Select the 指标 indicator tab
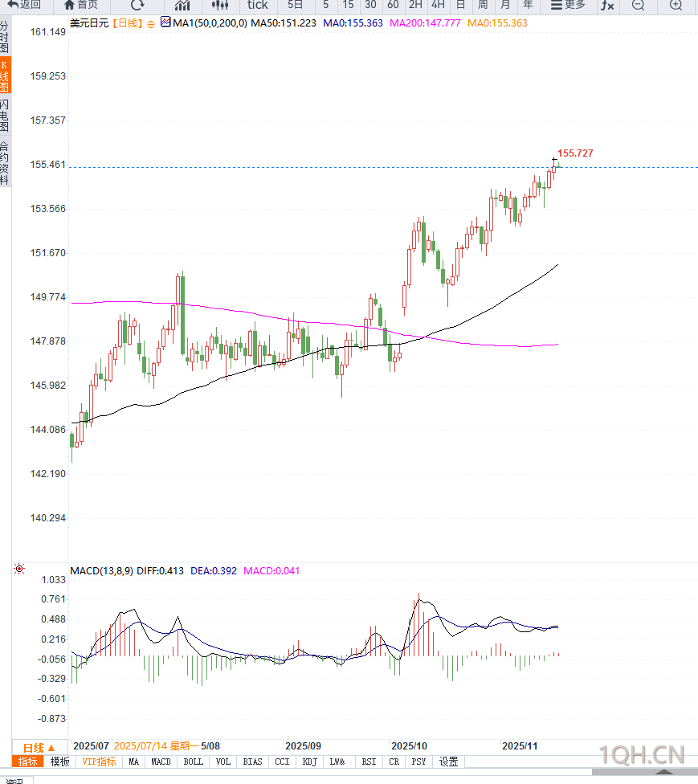Viewport: 698px width, 784px height. click(x=28, y=762)
